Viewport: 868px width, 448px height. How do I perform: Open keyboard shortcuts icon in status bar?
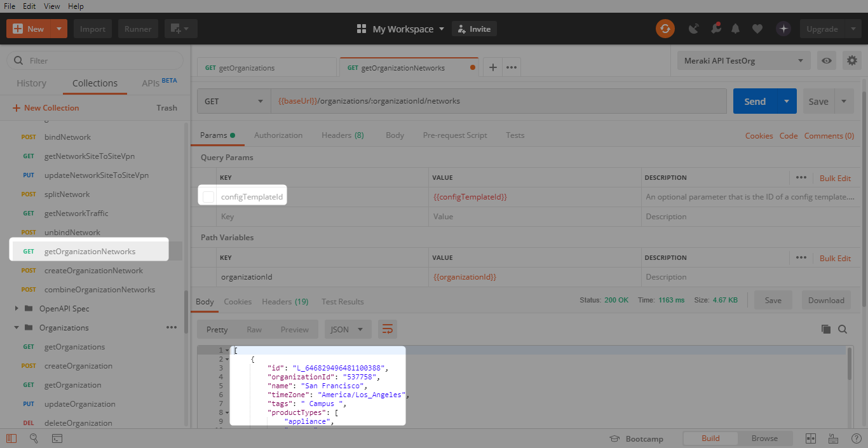point(833,438)
